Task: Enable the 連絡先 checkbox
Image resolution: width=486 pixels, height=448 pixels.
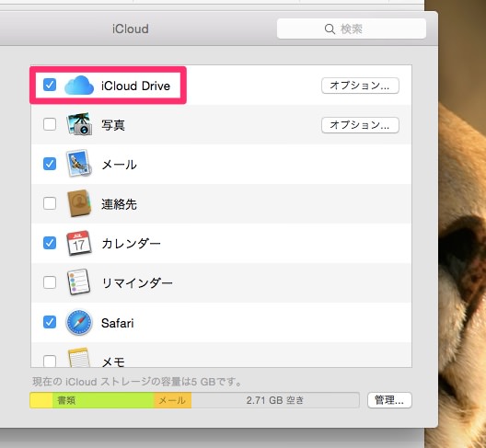Action: tap(50, 203)
